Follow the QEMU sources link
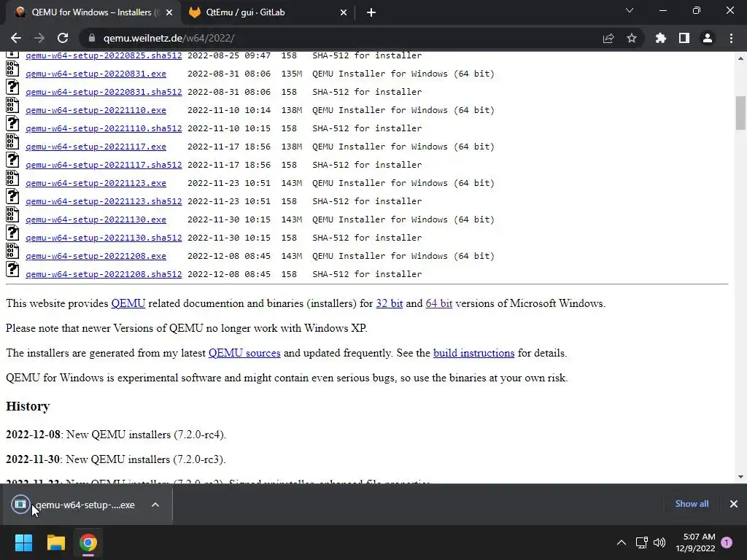The height and width of the screenshot is (560, 747). (x=244, y=353)
